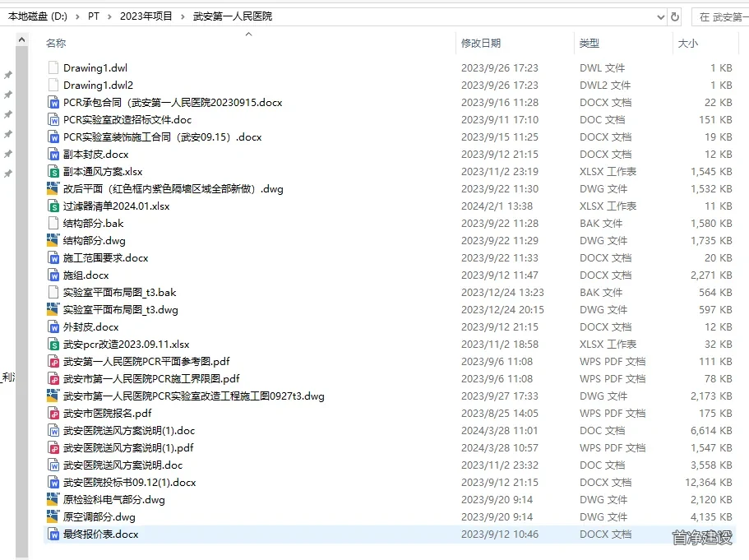Click the 施工范围要求.docx Word icon
The image size is (749, 560).
click(53, 258)
